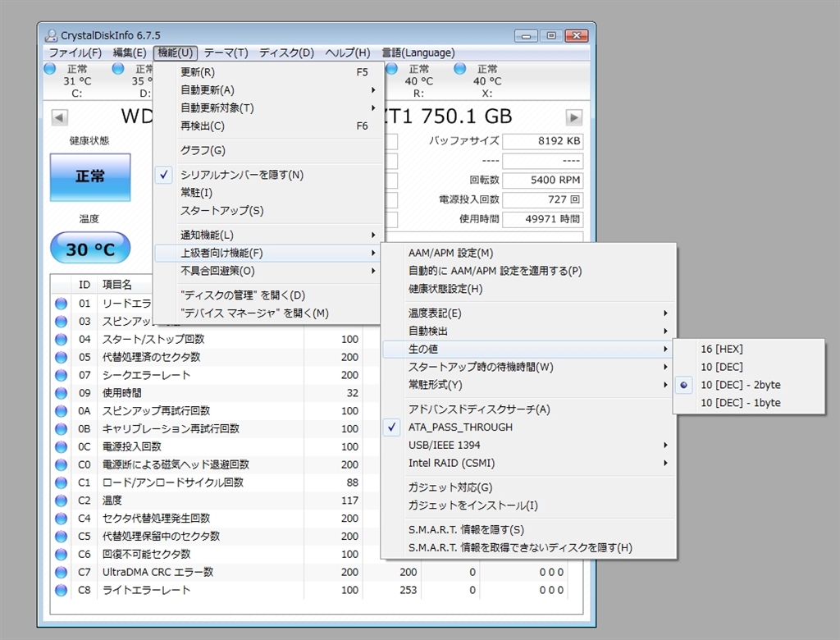Expand 通知機能(L) submenu
This screenshot has height=640, width=840.
pos(268,235)
